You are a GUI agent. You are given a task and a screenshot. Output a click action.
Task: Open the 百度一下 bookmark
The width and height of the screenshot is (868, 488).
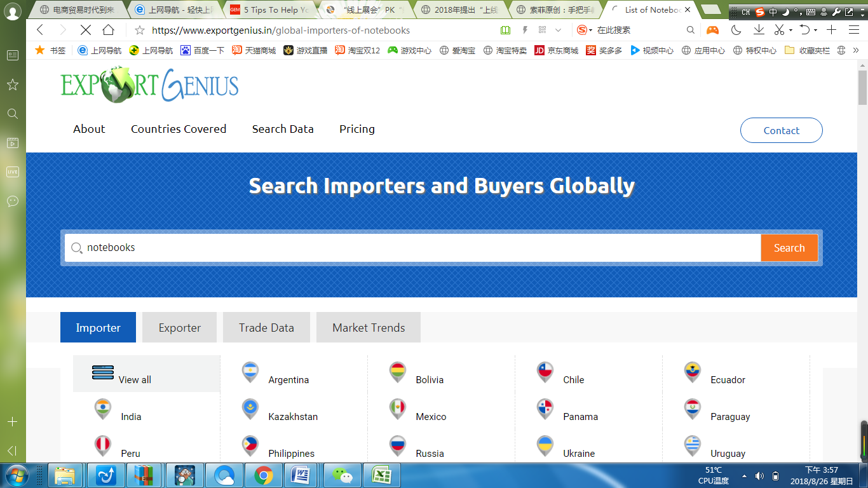coord(202,50)
